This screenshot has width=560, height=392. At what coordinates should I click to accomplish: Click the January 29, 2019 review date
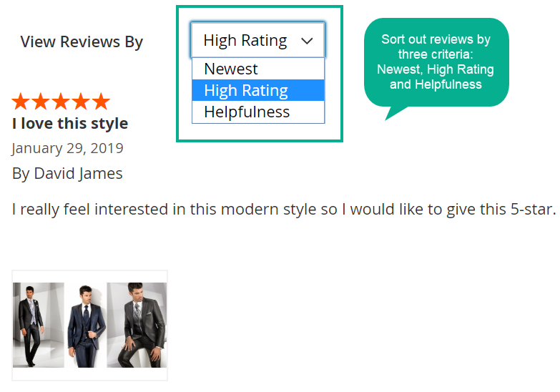click(67, 148)
